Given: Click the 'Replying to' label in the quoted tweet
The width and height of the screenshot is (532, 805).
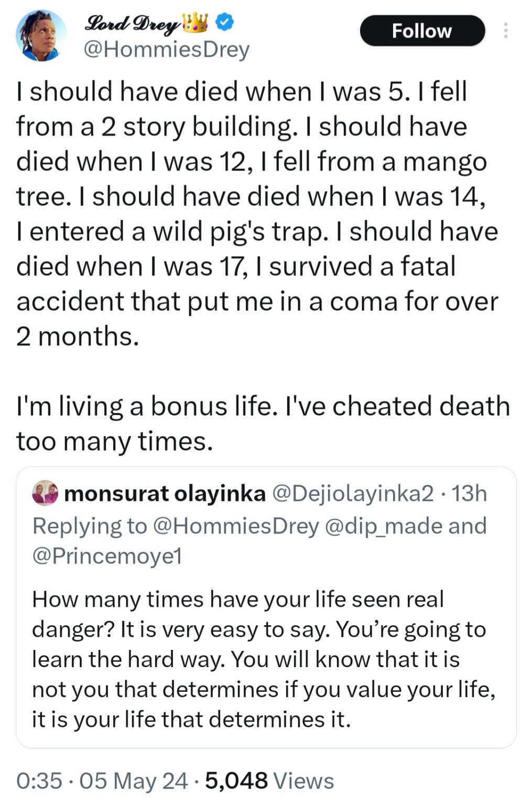Looking at the screenshot, I should click(x=89, y=526).
